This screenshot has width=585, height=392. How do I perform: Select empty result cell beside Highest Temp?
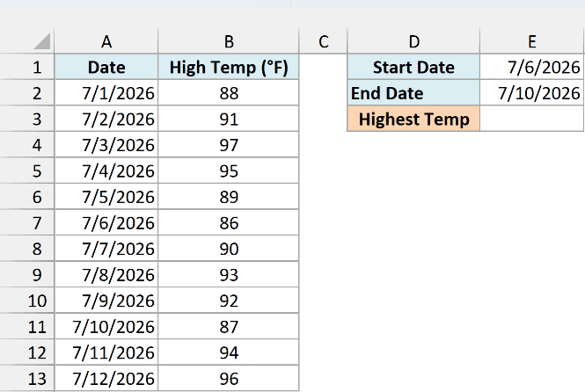[x=532, y=119]
